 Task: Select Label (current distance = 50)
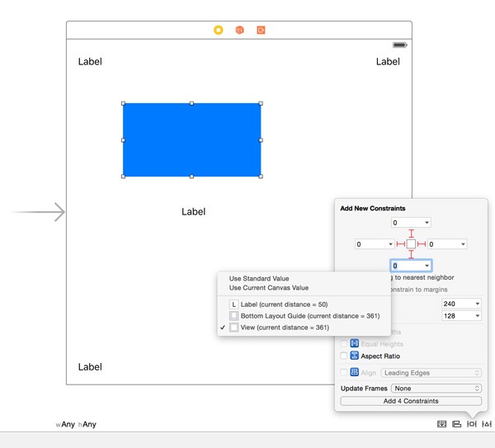click(304, 304)
